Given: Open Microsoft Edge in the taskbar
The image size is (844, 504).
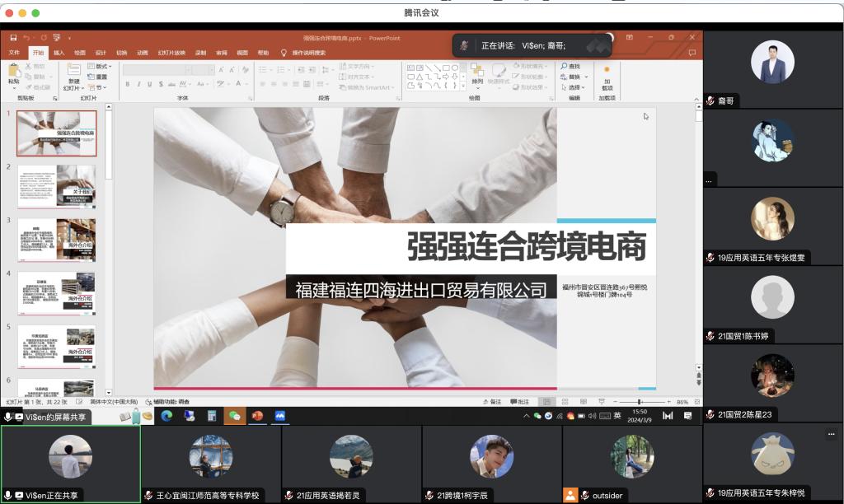Looking at the screenshot, I should [166, 416].
